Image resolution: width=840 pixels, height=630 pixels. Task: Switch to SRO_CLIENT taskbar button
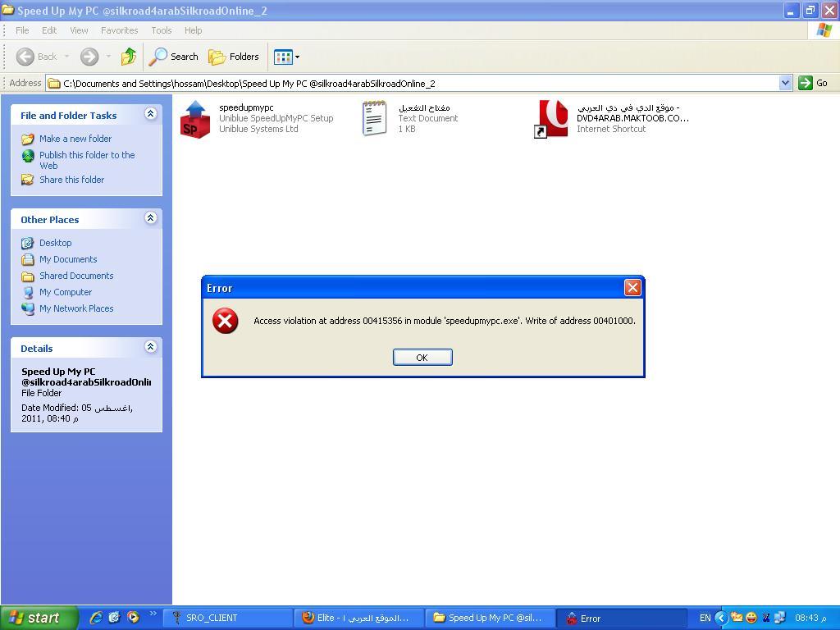coord(227,619)
